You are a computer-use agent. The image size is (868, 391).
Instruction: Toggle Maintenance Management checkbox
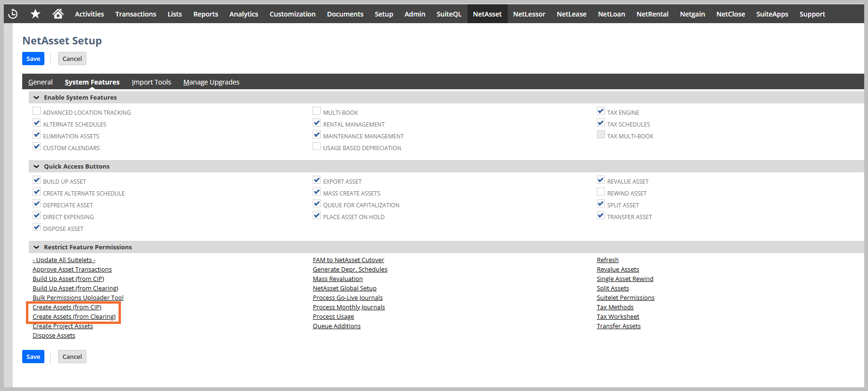click(317, 135)
